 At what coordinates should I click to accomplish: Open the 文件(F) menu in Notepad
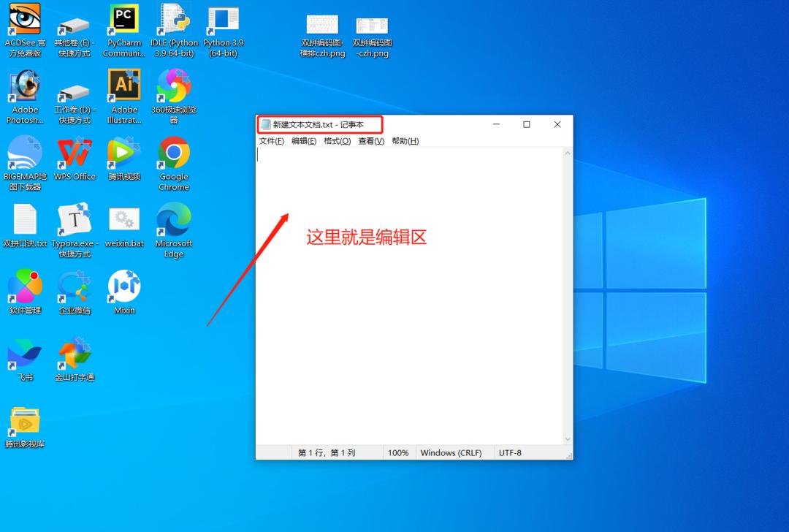[x=271, y=140]
